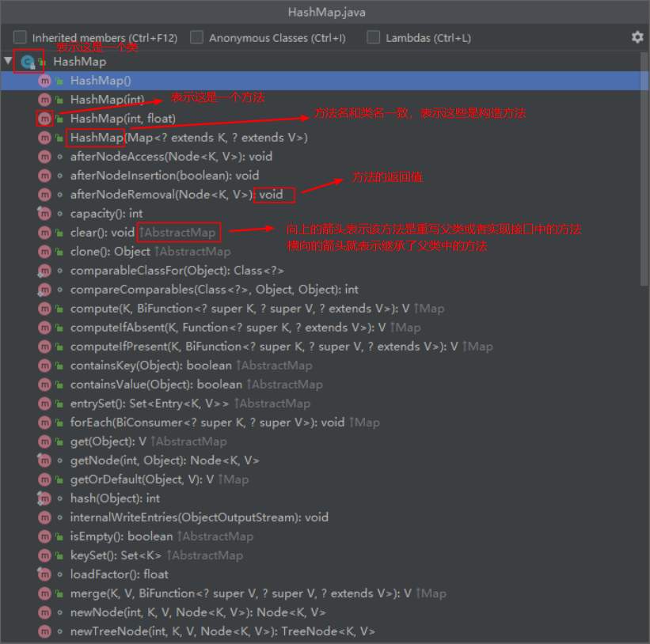Click method icon next to capacity(): int
Viewport: 650px width, 644px height.
(44, 214)
